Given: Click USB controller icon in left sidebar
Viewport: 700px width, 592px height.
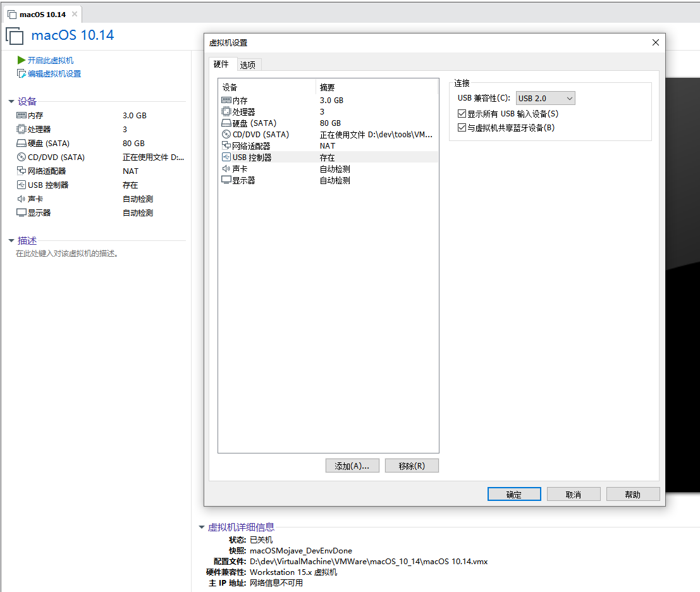Looking at the screenshot, I should pyautogui.click(x=21, y=185).
